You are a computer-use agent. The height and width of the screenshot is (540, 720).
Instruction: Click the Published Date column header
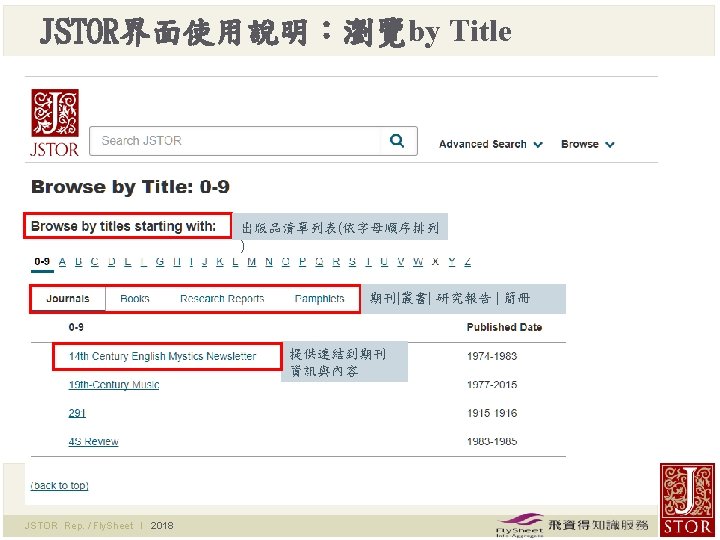tap(504, 327)
